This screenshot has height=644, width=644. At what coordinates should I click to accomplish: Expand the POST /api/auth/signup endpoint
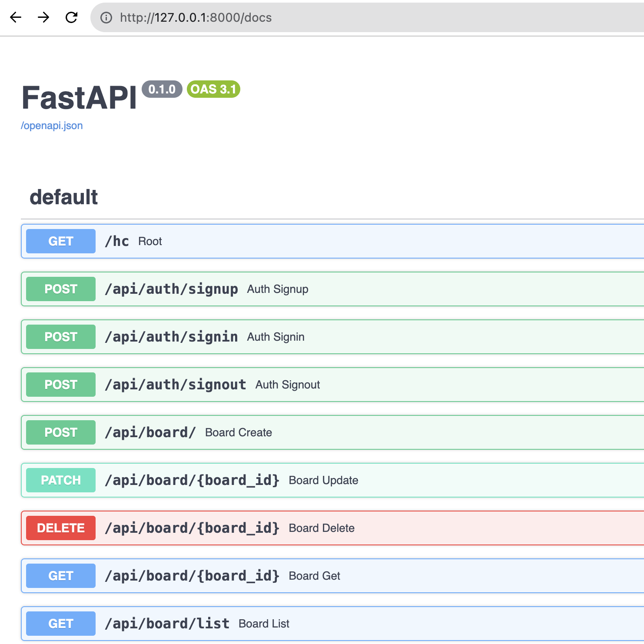click(332, 289)
